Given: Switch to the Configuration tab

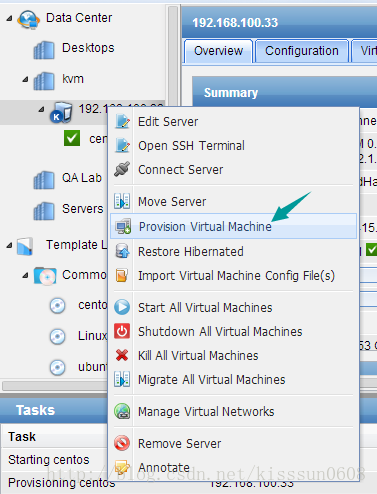Looking at the screenshot, I should tap(302, 51).
